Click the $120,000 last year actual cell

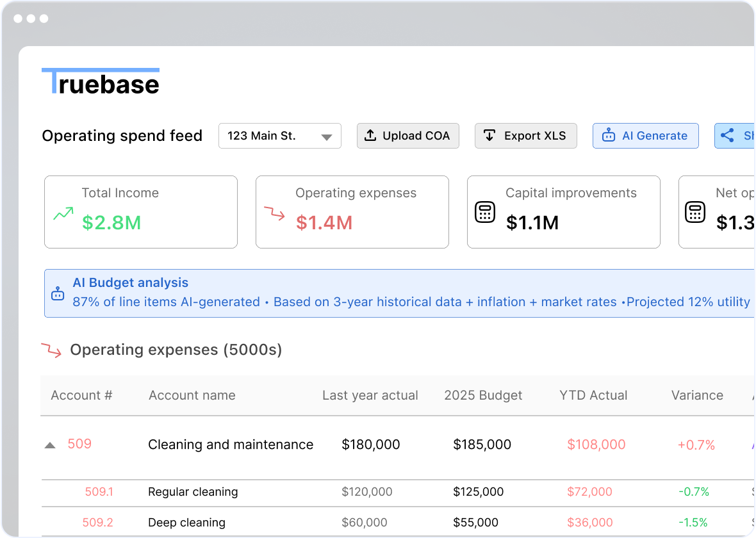pos(367,492)
